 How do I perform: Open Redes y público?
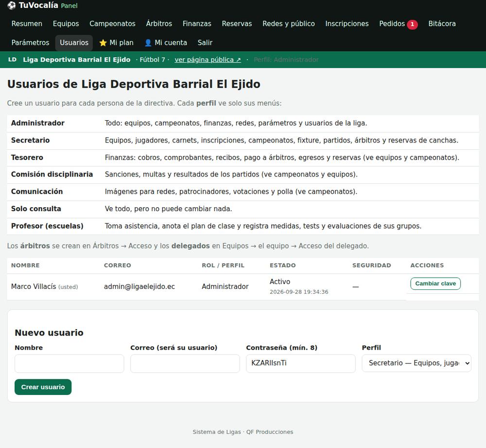click(289, 23)
